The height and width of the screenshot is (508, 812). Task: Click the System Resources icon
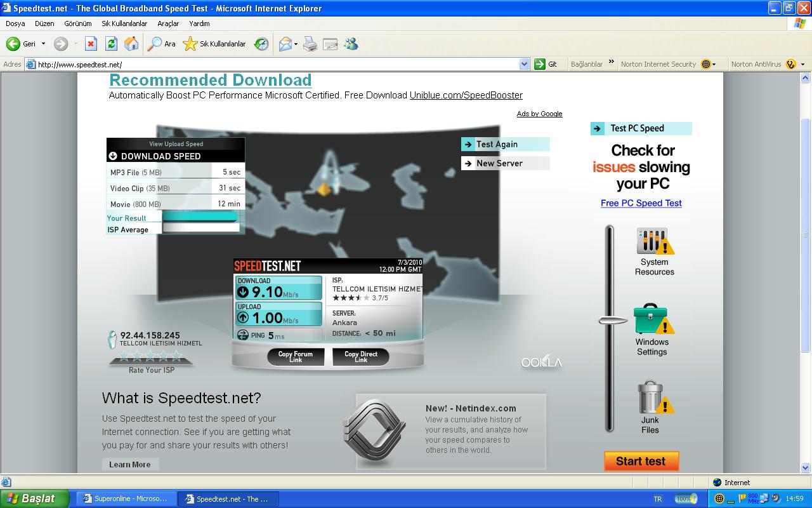(x=655, y=241)
